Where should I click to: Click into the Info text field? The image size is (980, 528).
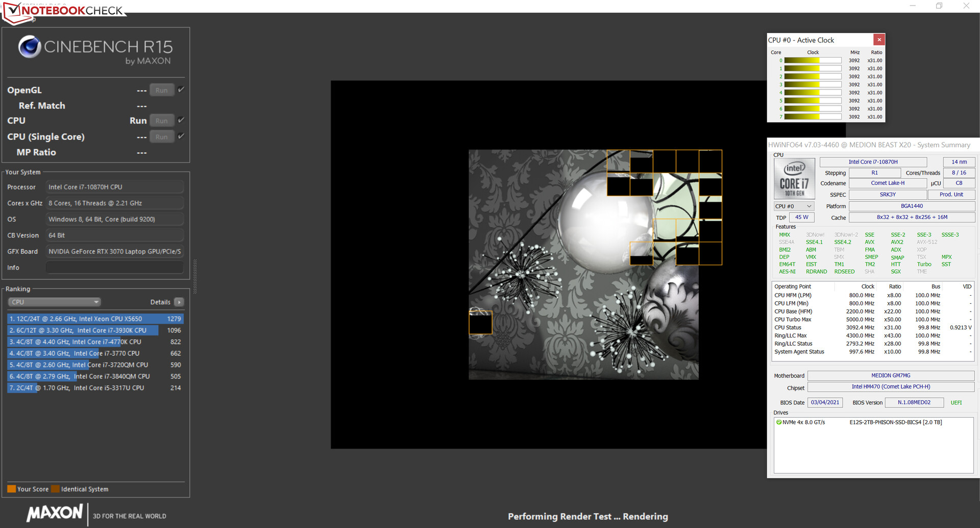tap(114, 268)
